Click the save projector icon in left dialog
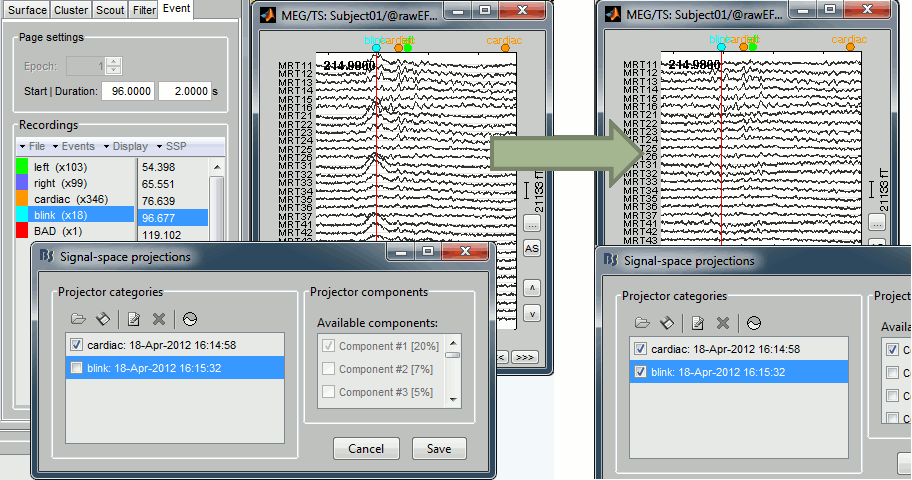This screenshot has height=480, width=912. pos(102,319)
